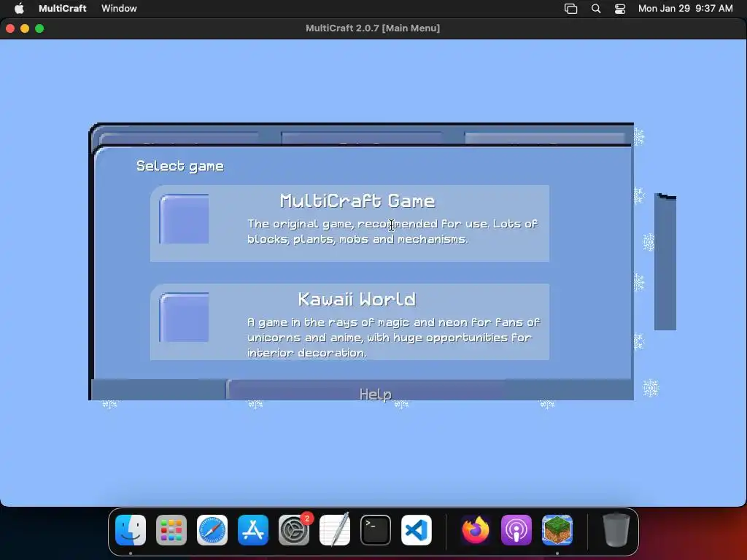Open Control Center in menu bar
Viewport: 747px width, 560px height.
point(620,9)
